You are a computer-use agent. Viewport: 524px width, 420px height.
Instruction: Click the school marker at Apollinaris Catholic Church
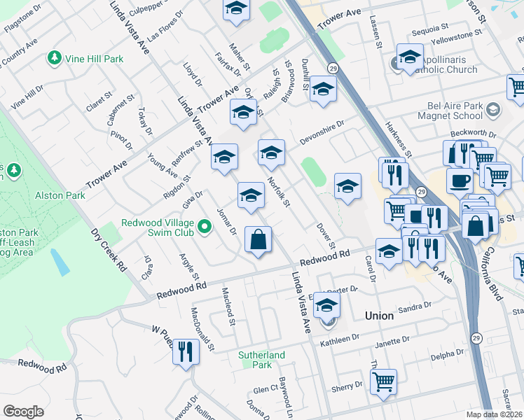410,57
